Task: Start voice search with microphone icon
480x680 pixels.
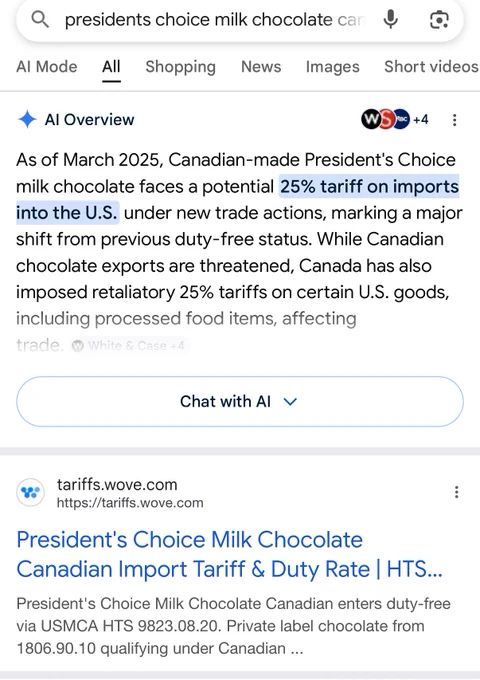Action: click(391, 20)
